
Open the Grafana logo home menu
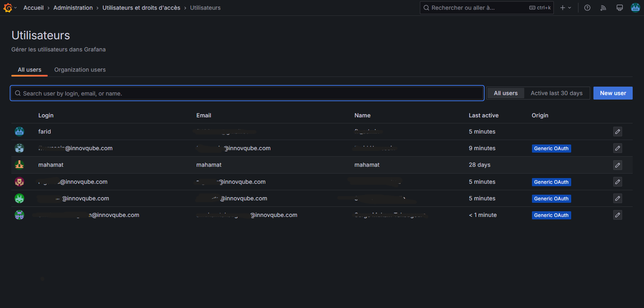click(8, 8)
